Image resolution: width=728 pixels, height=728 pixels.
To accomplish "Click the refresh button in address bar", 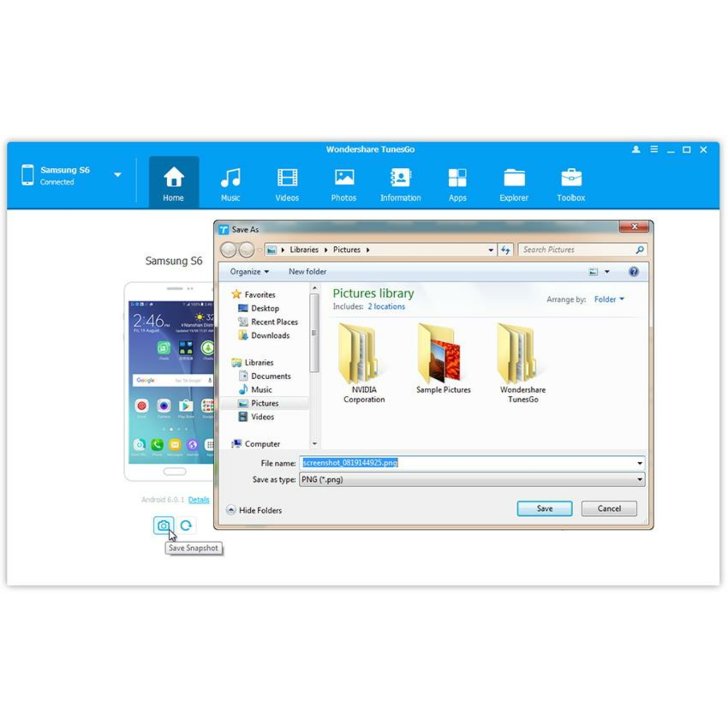I will click(506, 250).
